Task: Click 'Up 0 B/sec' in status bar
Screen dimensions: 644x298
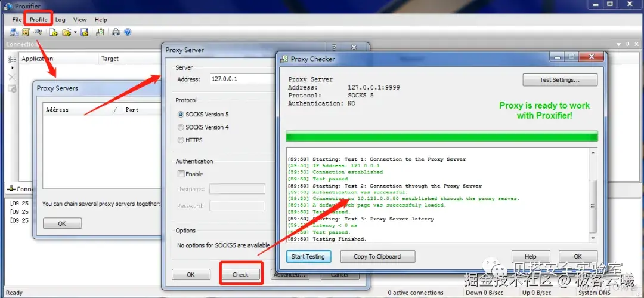Action: [538, 293]
